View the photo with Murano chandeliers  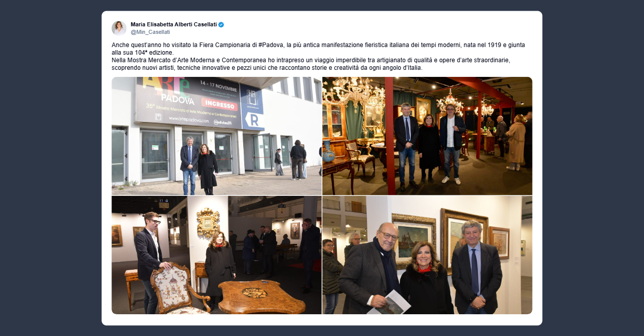tap(427, 136)
